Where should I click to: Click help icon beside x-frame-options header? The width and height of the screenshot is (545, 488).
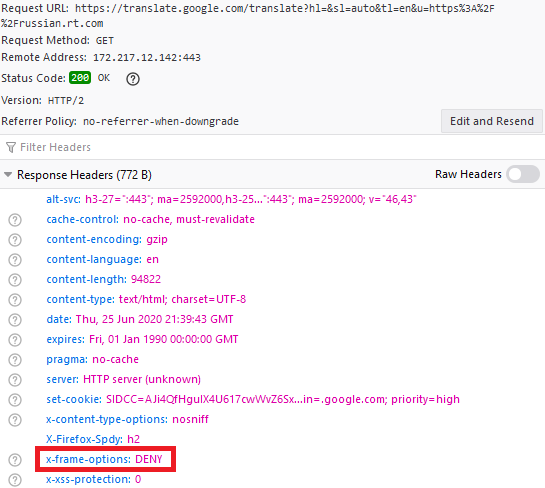click(15, 460)
